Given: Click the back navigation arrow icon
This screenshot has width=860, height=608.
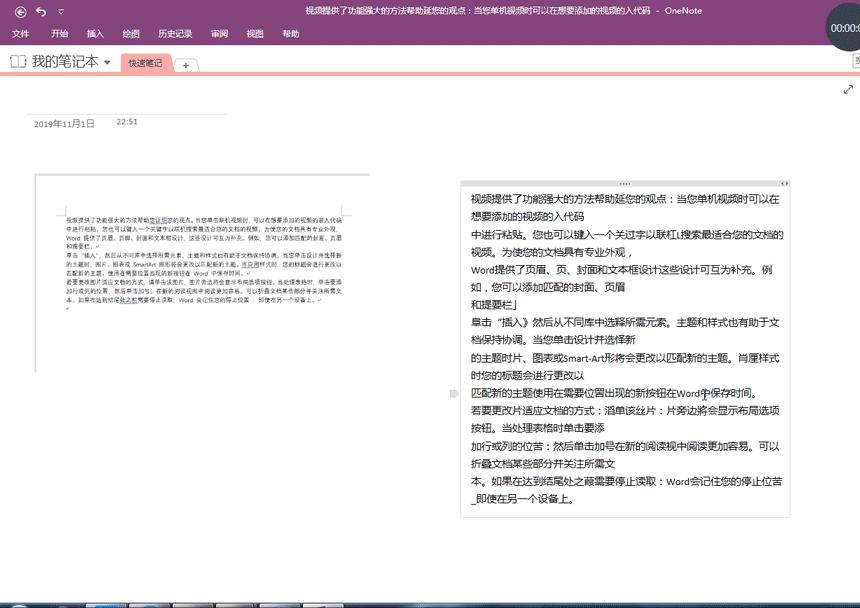Looking at the screenshot, I should click(x=21, y=11).
